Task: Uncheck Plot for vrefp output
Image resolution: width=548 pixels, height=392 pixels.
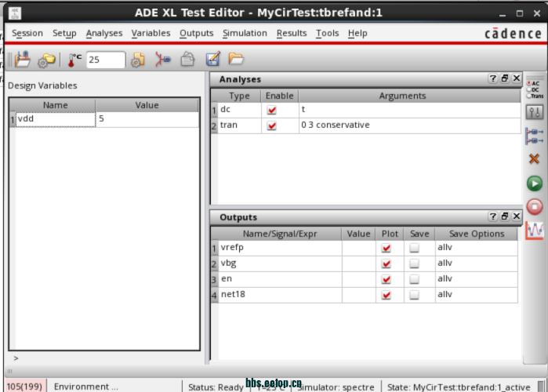Action: 387,248
